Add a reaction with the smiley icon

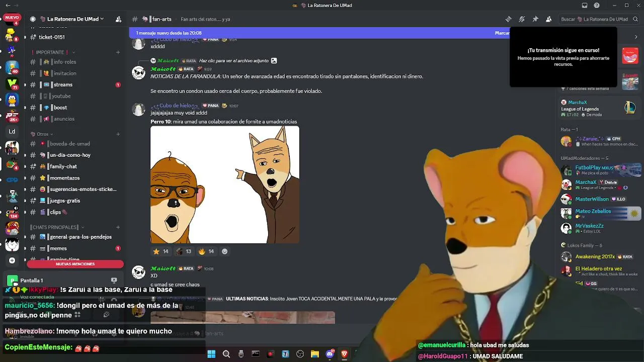[225, 251]
